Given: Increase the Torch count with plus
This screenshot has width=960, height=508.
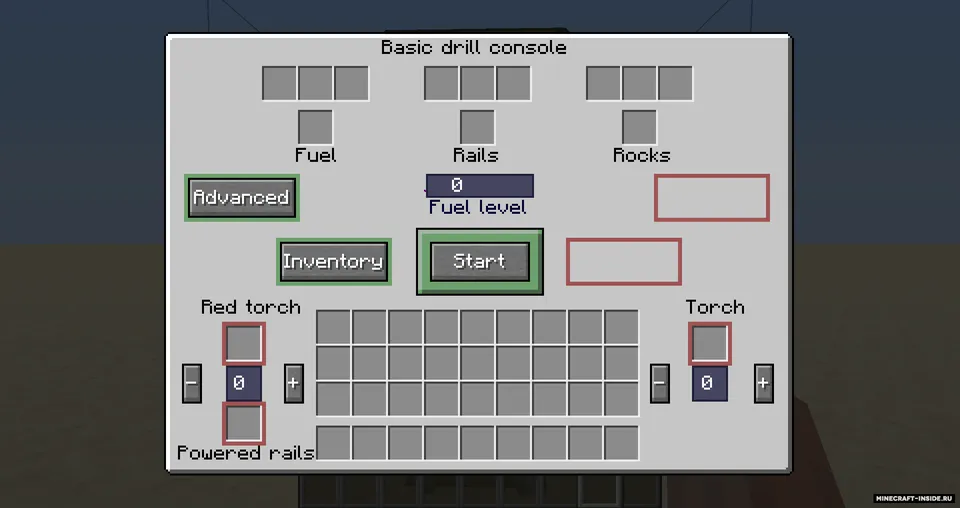Looking at the screenshot, I should (x=763, y=383).
